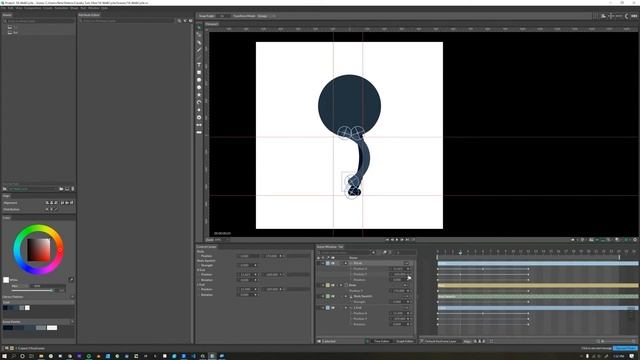Click the R.Foot Position X value field
The image size is (640, 360).
pyautogui.click(x=398, y=269)
